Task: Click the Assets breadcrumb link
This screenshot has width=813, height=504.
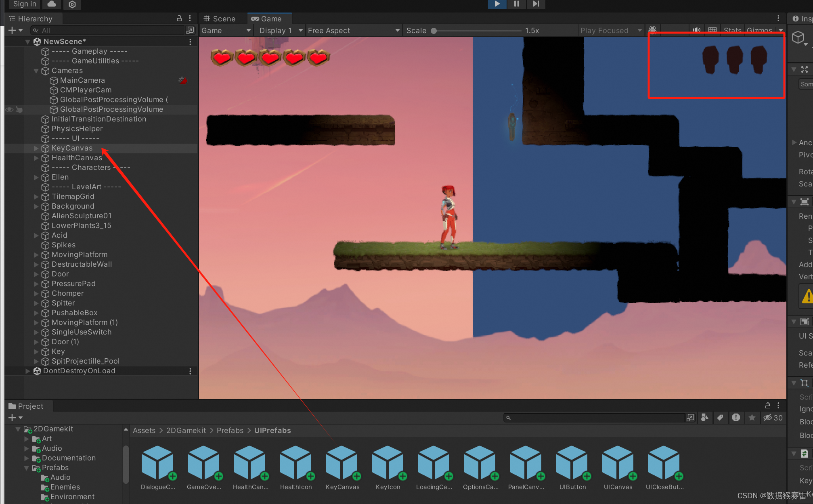Action: click(144, 431)
